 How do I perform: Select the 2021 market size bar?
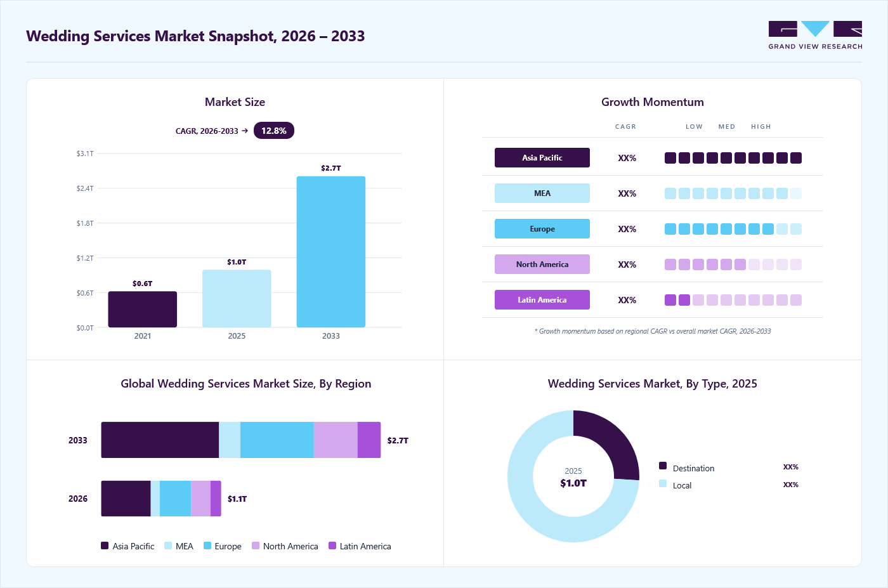[143, 310]
